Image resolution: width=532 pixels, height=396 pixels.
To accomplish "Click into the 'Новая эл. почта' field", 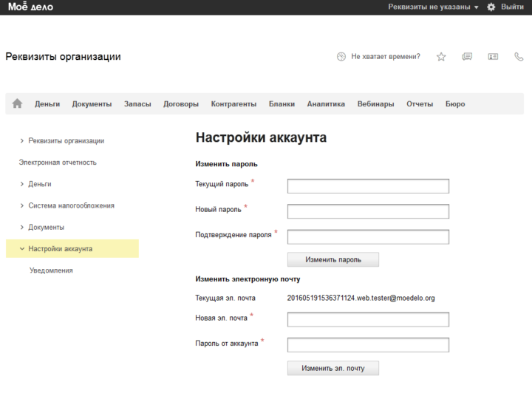I will coord(368,319).
